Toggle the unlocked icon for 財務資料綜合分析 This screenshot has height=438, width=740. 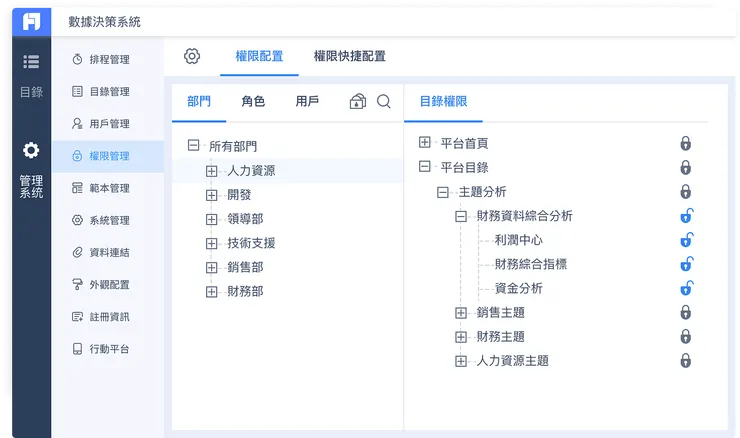coord(687,216)
